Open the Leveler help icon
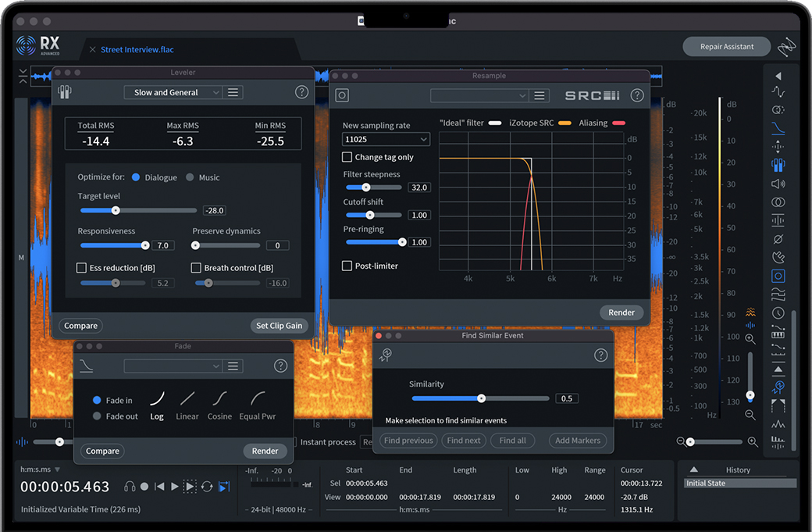Image resolution: width=812 pixels, height=532 pixels. 301,92
